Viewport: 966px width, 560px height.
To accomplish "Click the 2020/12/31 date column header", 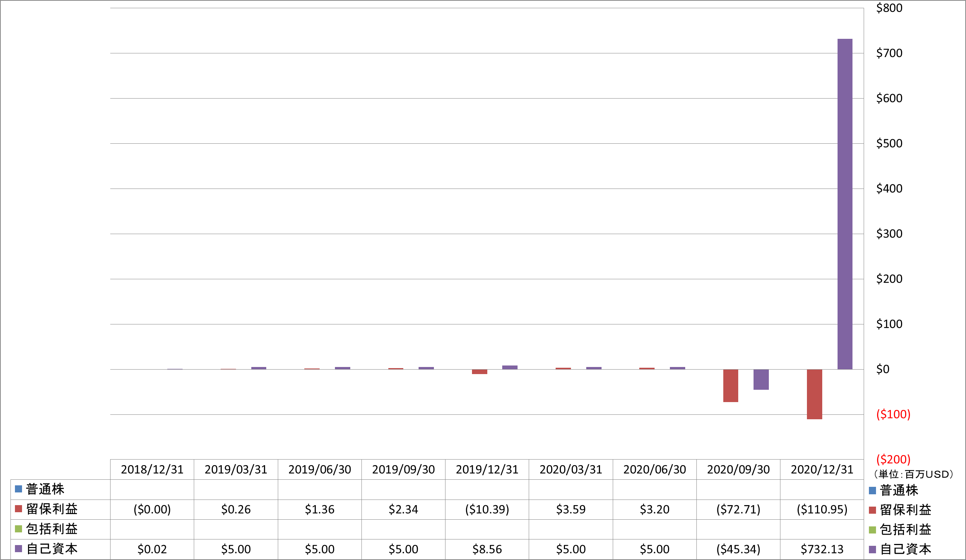I will tap(822, 470).
